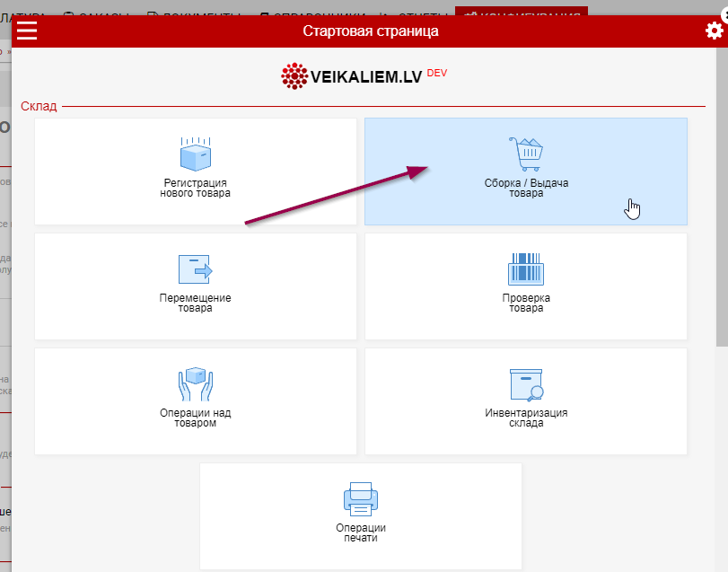Click the box icon for new product registration

point(195,154)
